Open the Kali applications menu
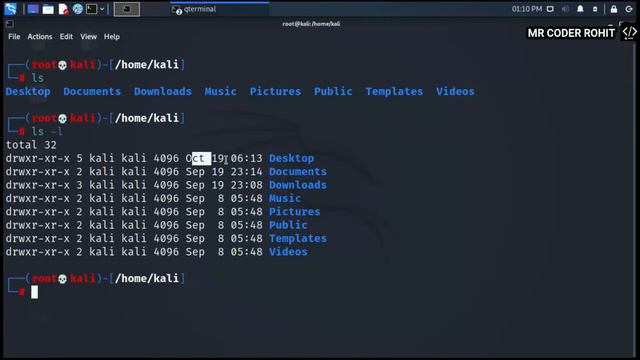640x360 pixels. [x=11, y=9]
